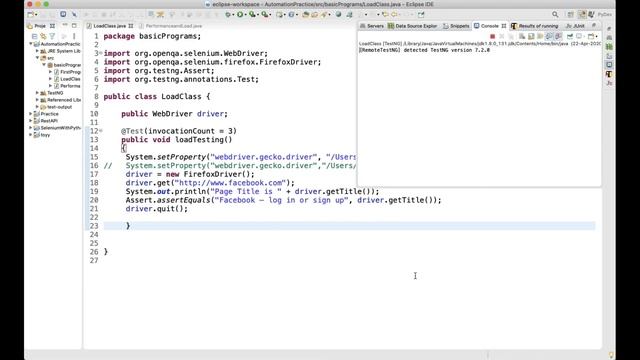The width and height of the screenshot is (640, 360).
Task: Fold the import block at line 3
Action: tap(101, 53)
